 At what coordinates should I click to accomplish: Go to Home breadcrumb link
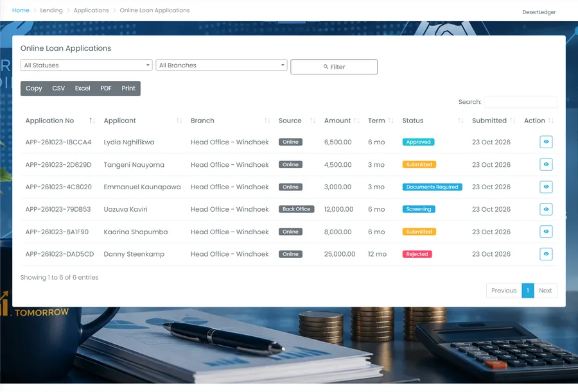pos(21,10)
